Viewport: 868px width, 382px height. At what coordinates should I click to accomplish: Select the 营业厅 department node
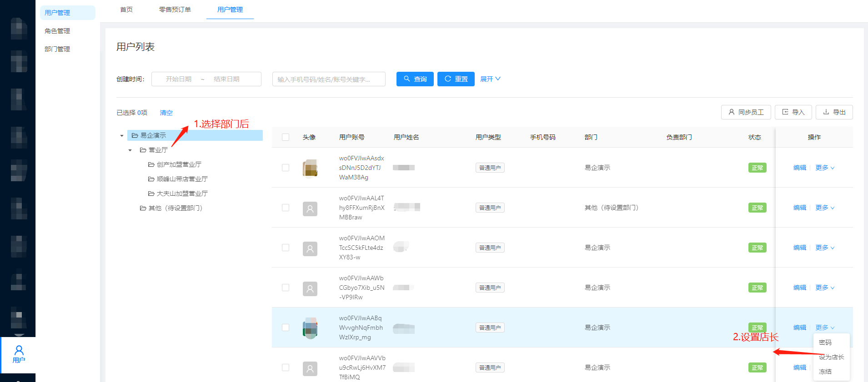tap(158, 150)
